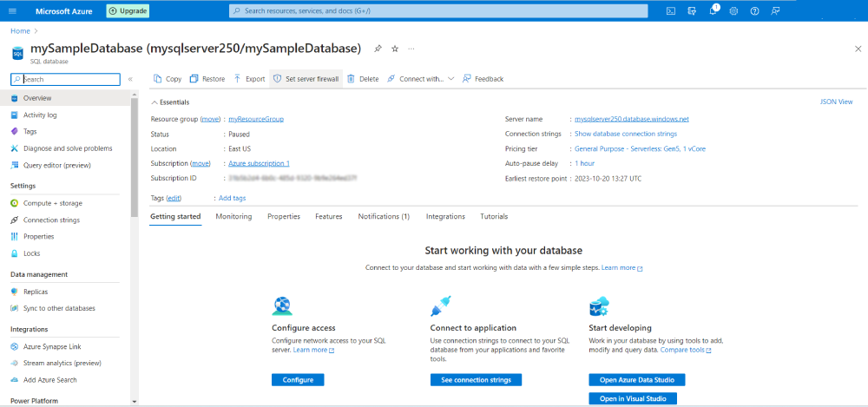Open JSON View link
This screenshot has width=868, height=407.
click(x=837, y=102)
